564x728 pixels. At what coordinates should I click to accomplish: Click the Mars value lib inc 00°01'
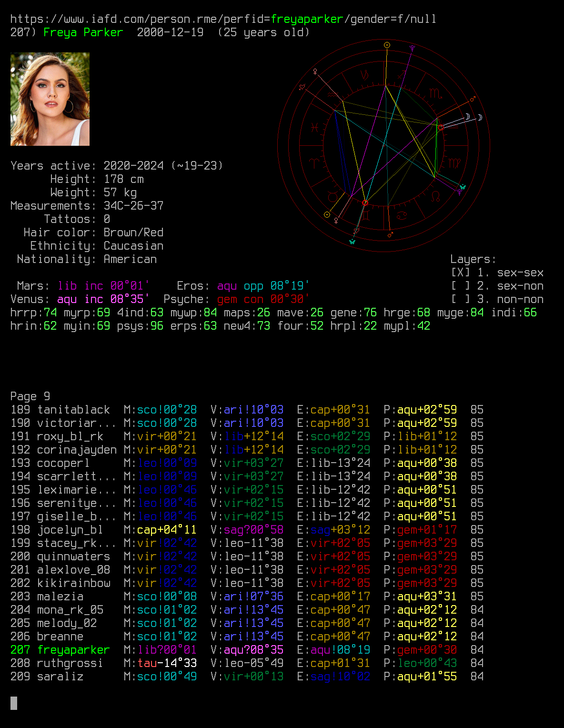(x=103, y=286)
